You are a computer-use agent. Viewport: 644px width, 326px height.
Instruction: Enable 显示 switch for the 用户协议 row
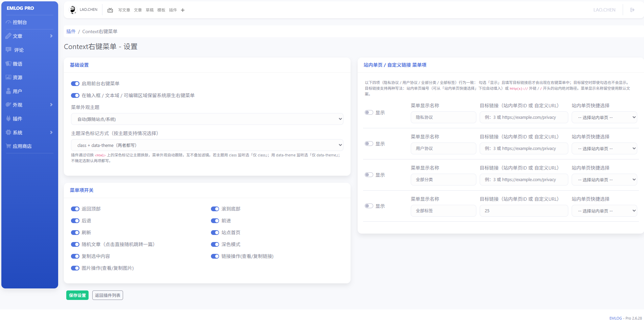click(369, 144)
